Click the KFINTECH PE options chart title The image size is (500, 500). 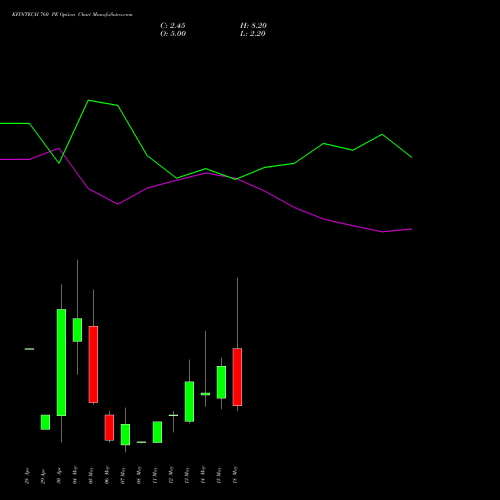click(x=72, y=15)
